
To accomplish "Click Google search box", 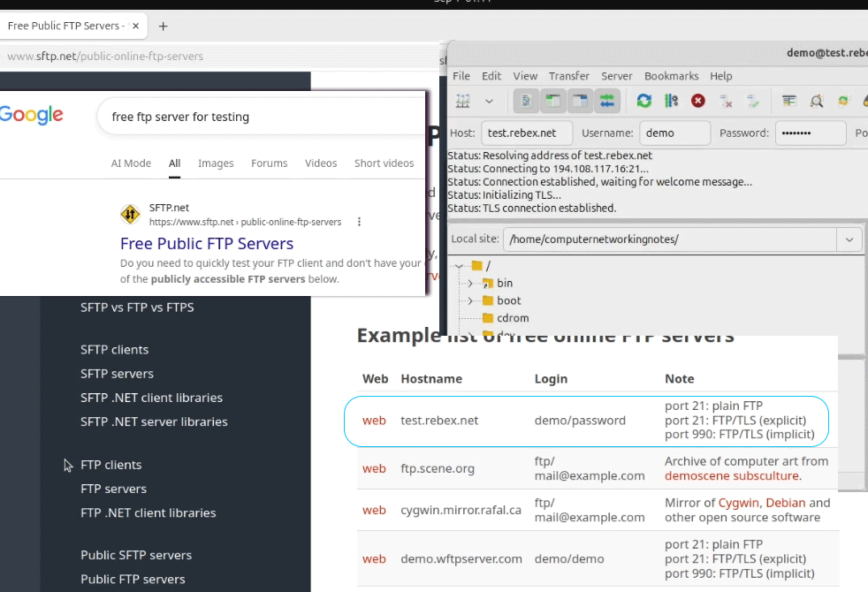I will point(262,117).
